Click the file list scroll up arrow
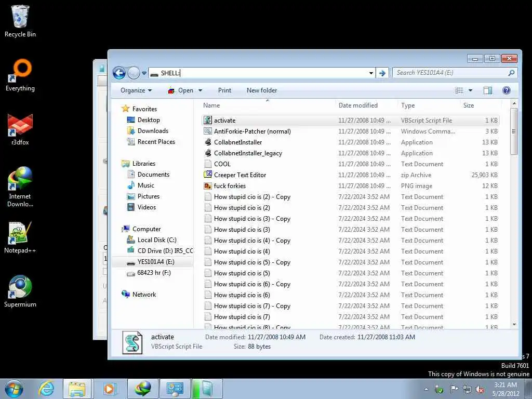 pyautogui.click(x=514, y=103)
